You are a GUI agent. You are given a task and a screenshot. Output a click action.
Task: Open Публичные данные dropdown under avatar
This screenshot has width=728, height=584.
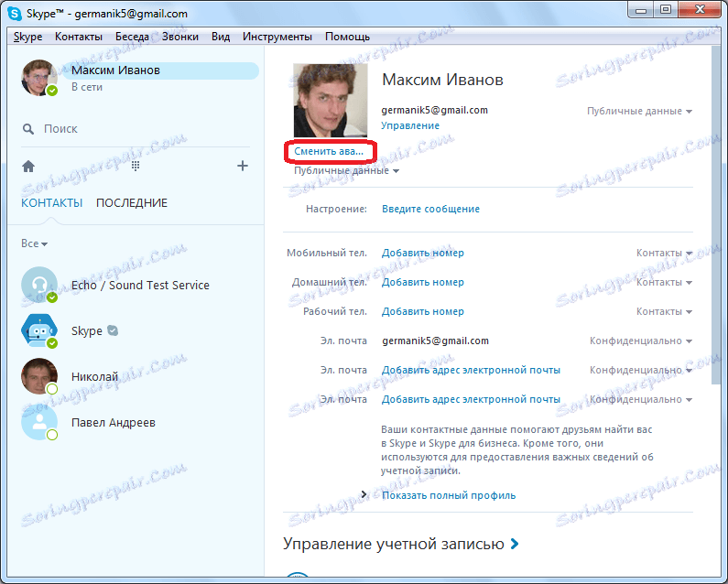click(x=346, y=171)
